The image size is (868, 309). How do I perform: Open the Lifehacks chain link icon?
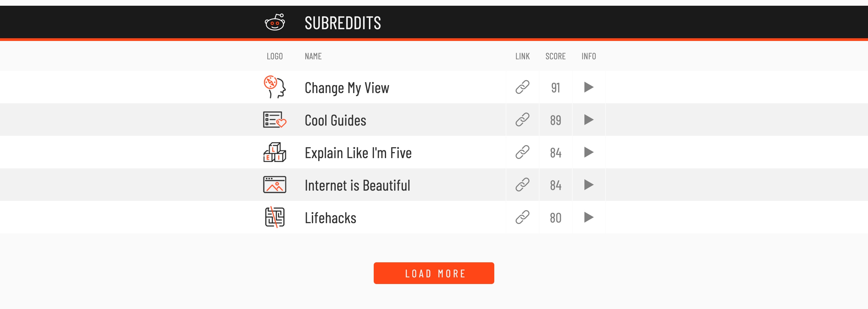[x=522, y=217]
